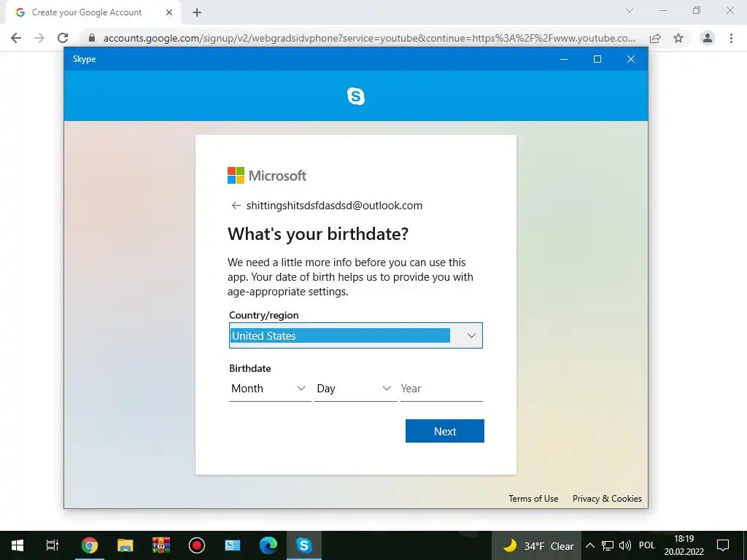Open Chrome's three-dot menu
Viewport: 747px width, 560px height.
pos(731,38)
